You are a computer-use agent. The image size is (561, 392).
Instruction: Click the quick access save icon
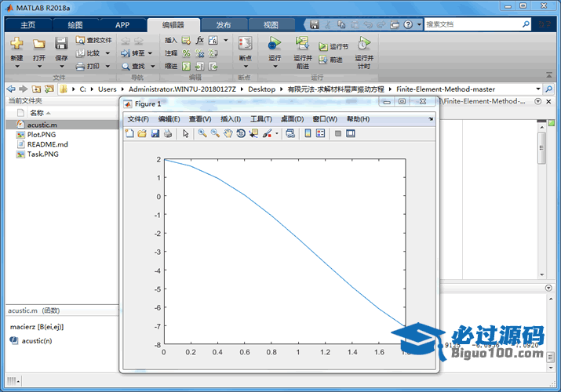coord(314,24)
